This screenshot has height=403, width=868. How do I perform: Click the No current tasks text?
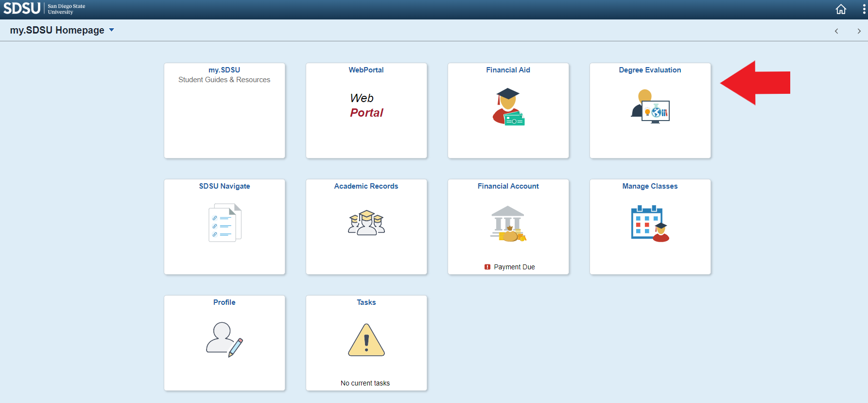(365, 383)
